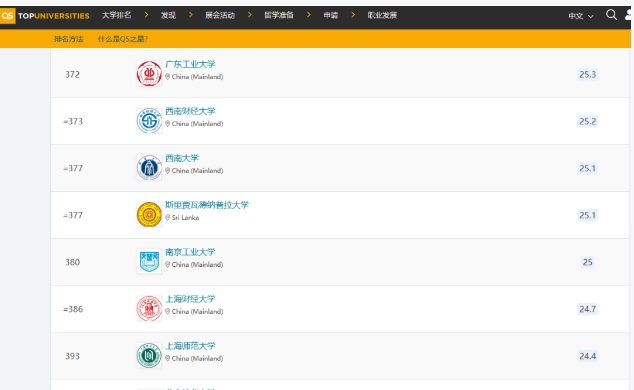Click location pin beside 西南财经大学
Screen dimensions: 634x390
(167, 124)
